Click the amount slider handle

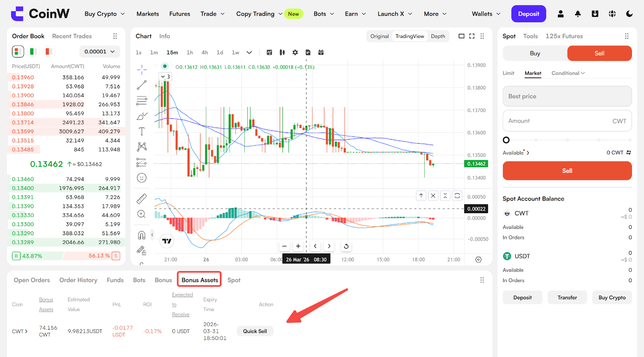[506, 140]
